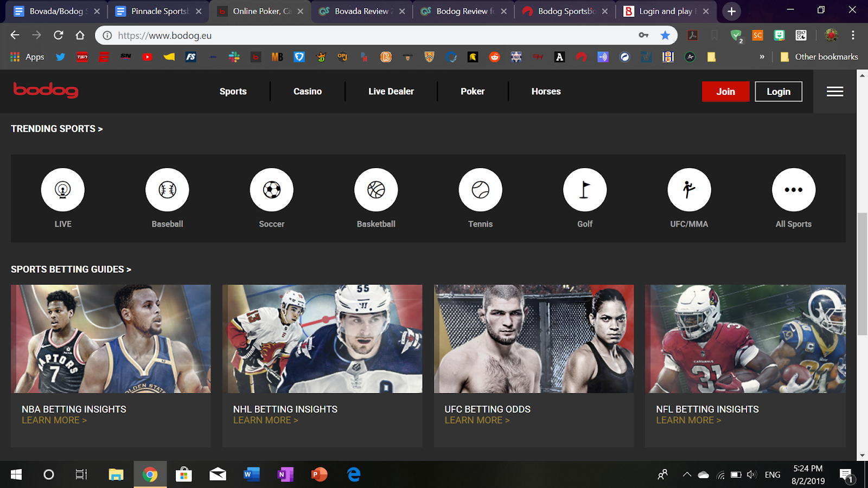
Task: Open Microsoft Word from the taskbar
Action: tap(251, 475)
